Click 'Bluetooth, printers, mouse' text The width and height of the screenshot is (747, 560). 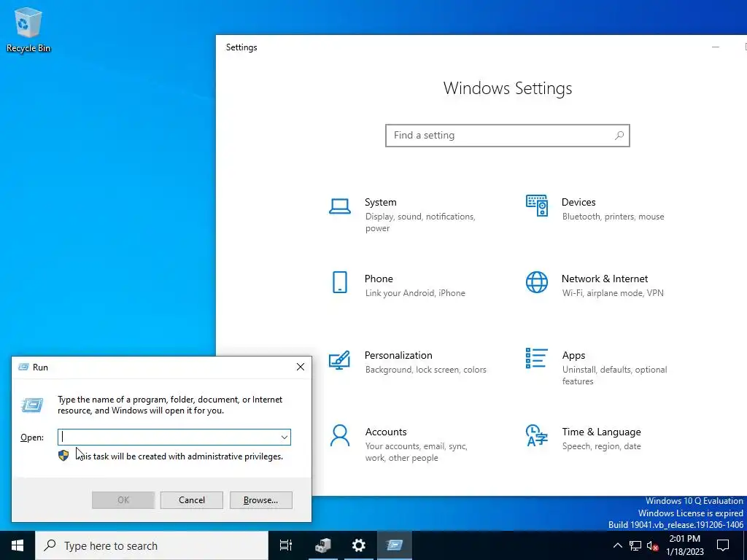[613, 217]
